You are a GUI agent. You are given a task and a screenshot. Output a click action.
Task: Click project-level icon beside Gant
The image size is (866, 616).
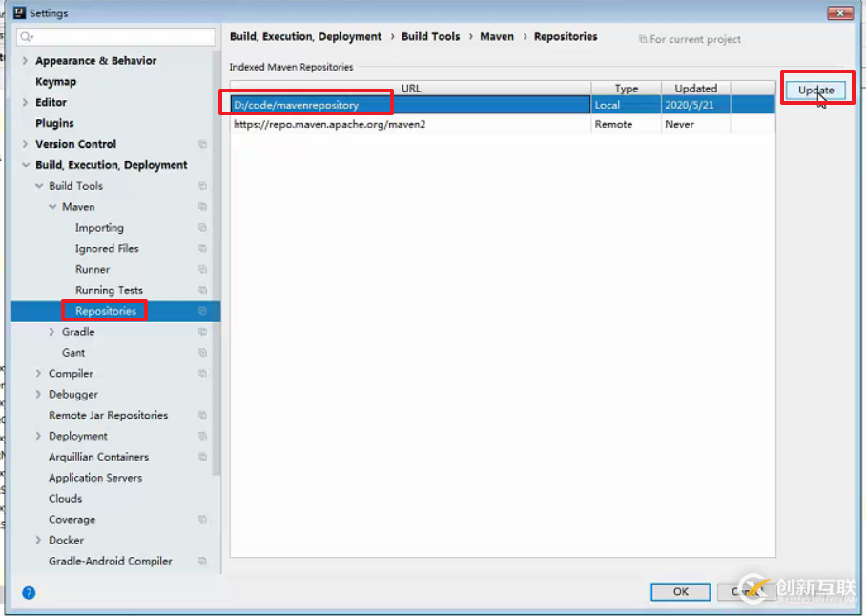tap(203, 352)
